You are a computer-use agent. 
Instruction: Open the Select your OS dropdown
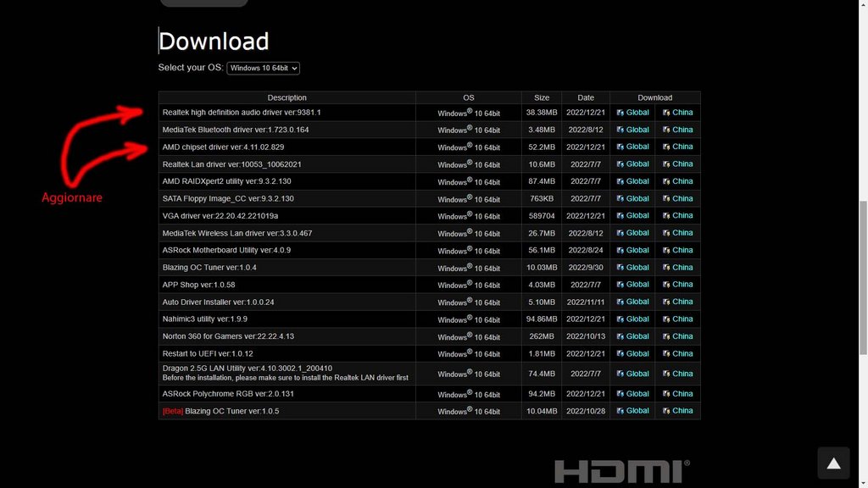point(263,68)
